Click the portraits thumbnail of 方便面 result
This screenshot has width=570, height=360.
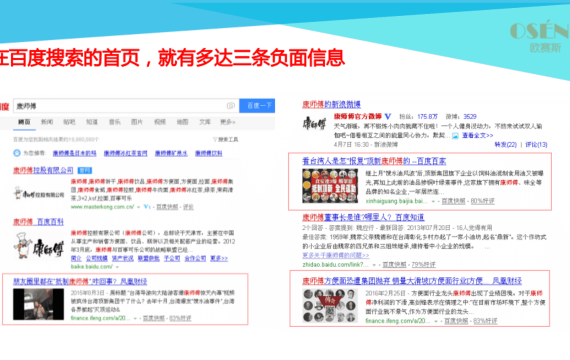(x=330, y=306)
